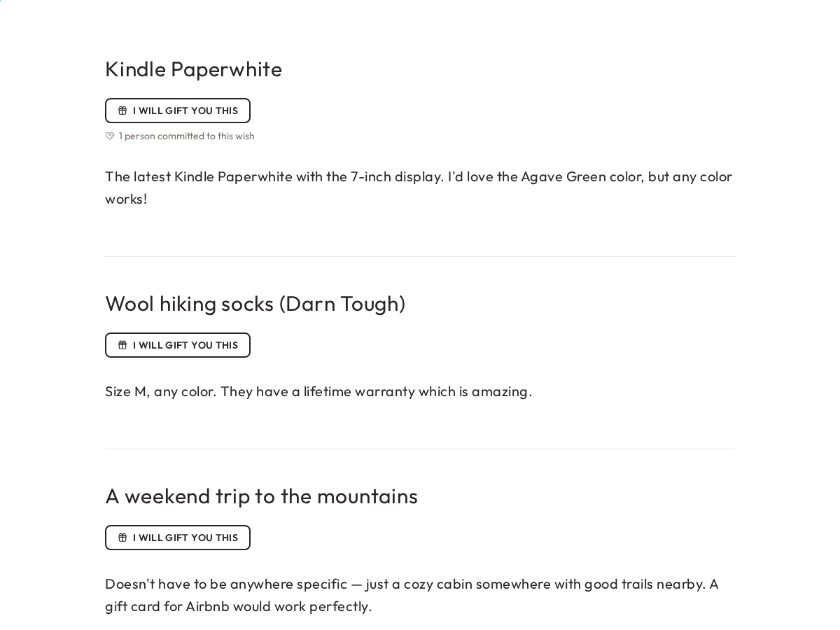The width and height of the screenshot is (840, 630).
Task: Click the gift icon on the mountain trip button
Action: point(122,537)
